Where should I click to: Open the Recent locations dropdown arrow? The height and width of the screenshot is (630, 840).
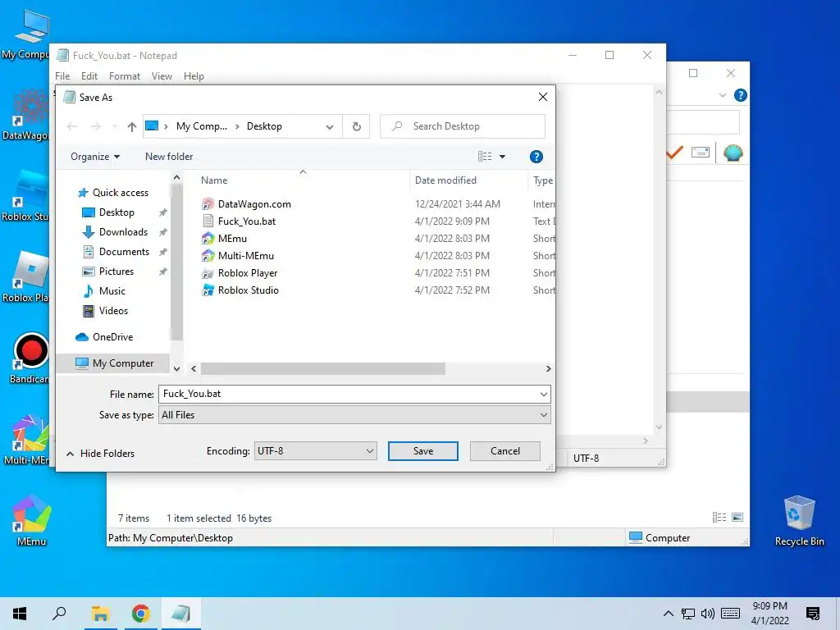click(x=115, y=126)
